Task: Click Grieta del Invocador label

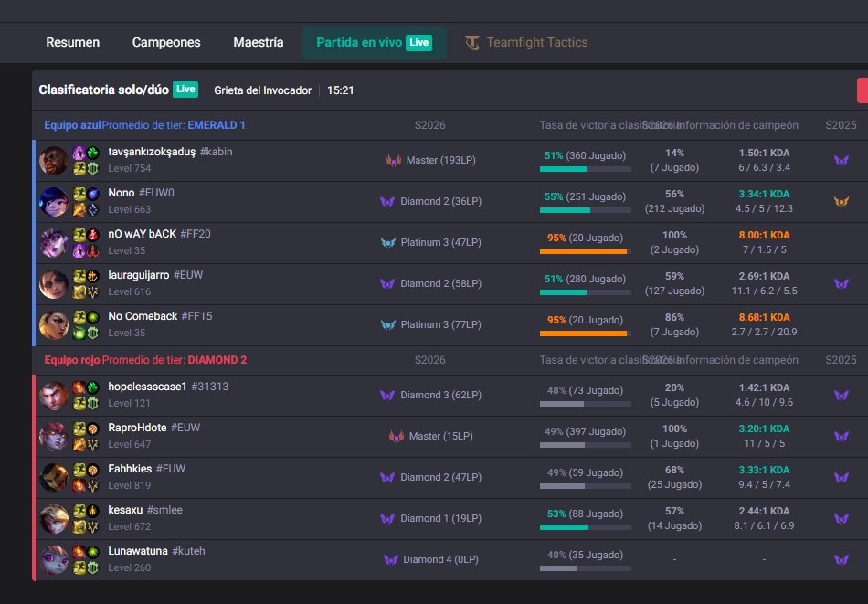Action: (x=263, y=90)
